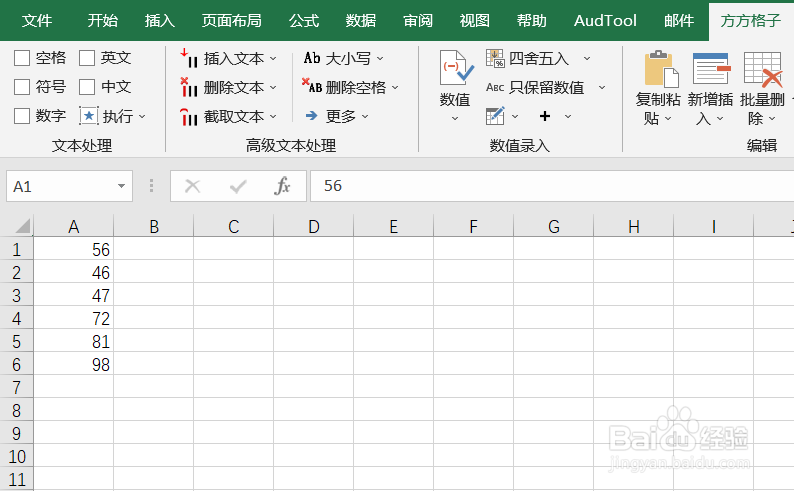Screen dimensions: 794x491
Task: Click the Extract Text (截取文本) icon
Action: (189, 116)
